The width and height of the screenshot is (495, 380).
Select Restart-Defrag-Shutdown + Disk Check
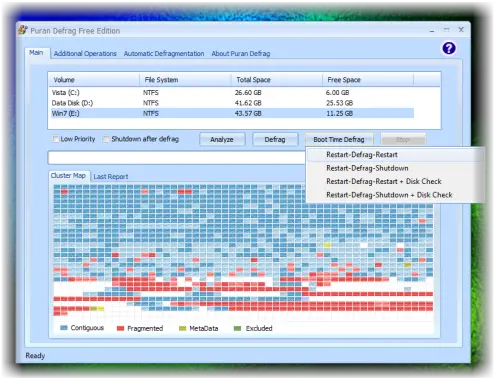tap(389, 195)
